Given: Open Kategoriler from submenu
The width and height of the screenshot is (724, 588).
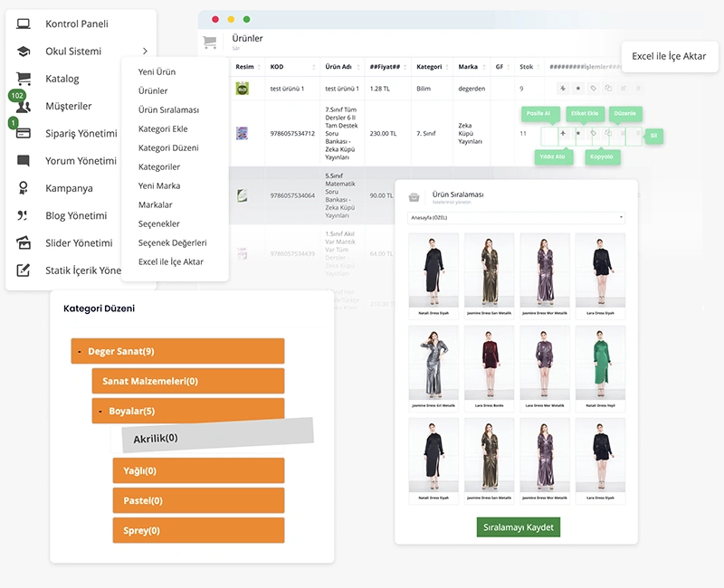Looking at the screenshot, I should (159, 166).
